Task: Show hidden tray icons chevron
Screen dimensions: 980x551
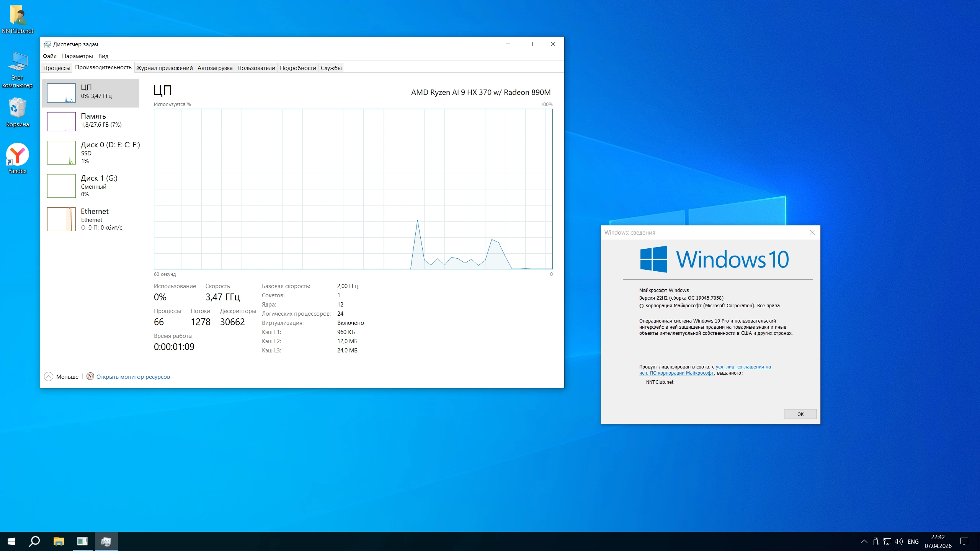Action: (864, 541)
